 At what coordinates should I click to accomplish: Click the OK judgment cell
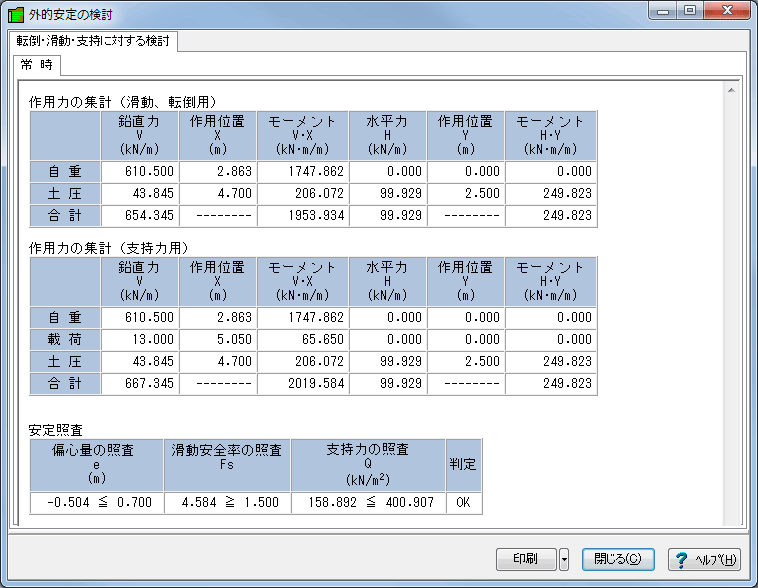463,503
